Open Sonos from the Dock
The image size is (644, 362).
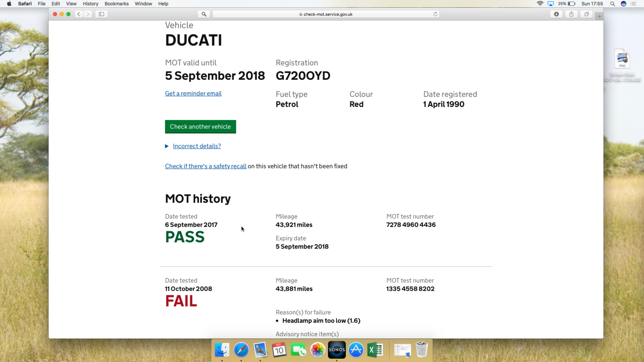coord(336,350)
